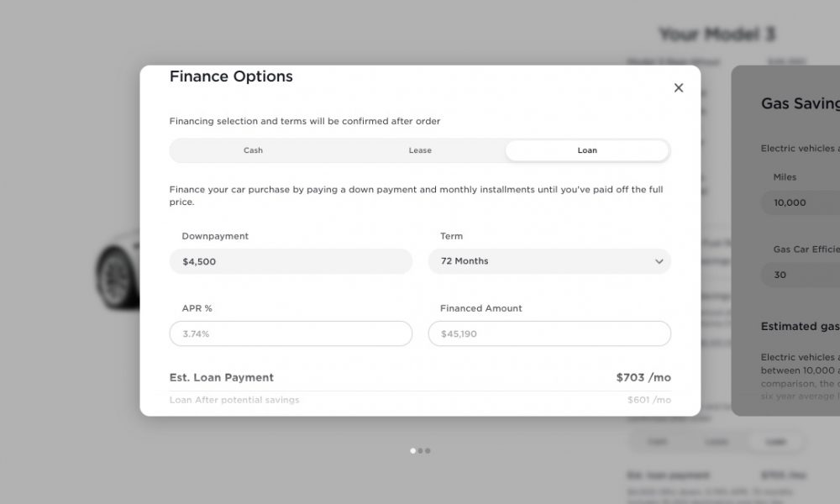
Task: Go to the first carousel dot
Action: tap(412, 451)
